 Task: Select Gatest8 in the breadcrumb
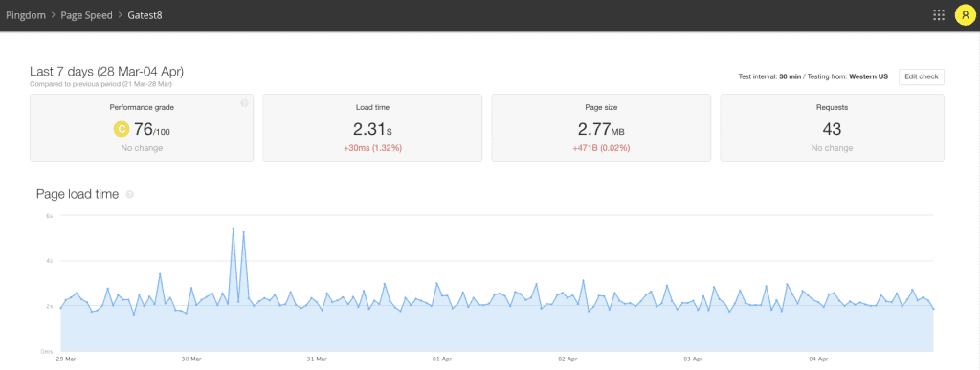146,15
